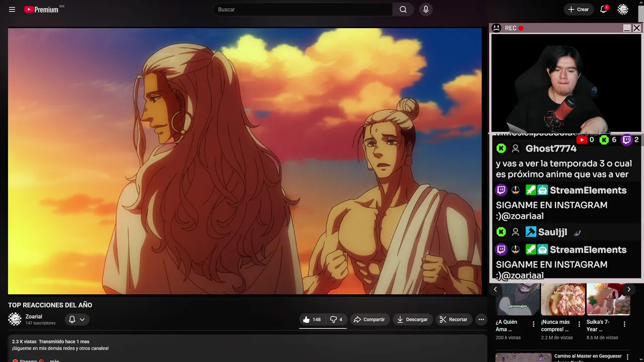Click the magnifier search button
This screenshot has height=362, width=644.
[x=403, y=10]
